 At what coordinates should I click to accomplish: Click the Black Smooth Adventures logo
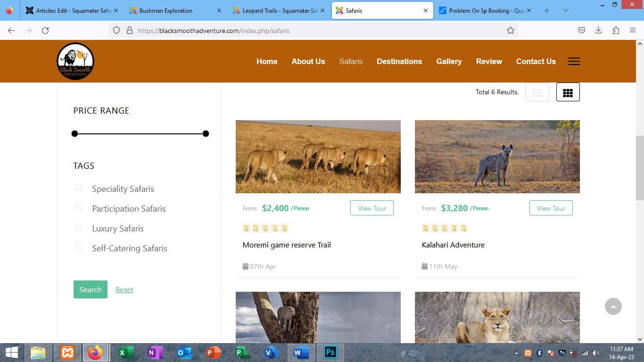click(75, 61)
